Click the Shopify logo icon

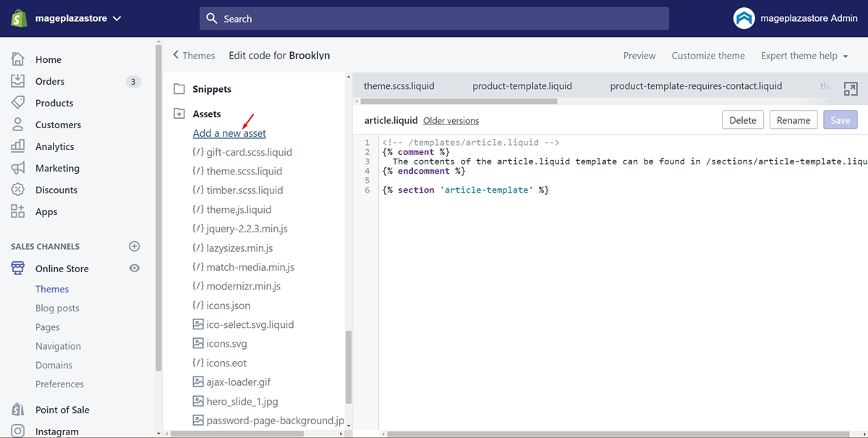coord(19,18)
